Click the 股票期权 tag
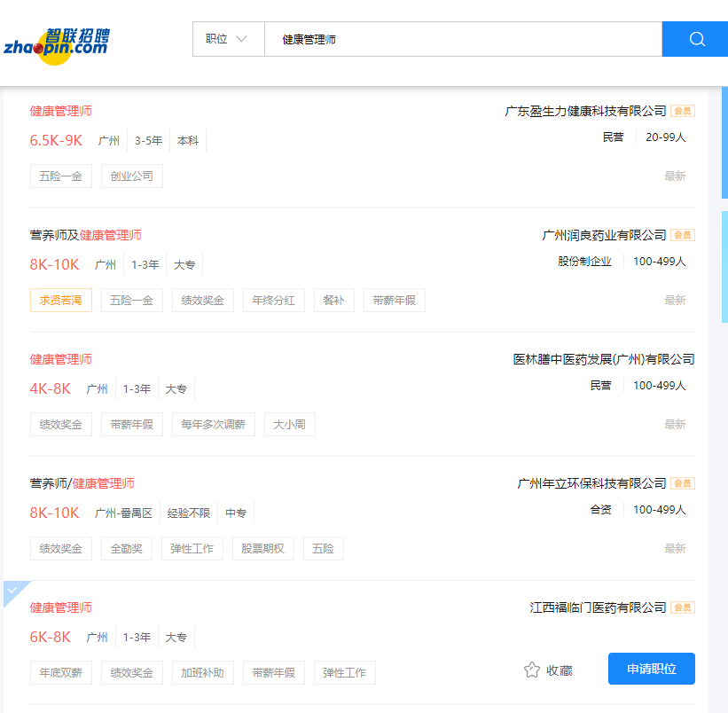This screenshot has height=713, width=728. (x=262, y=549)
